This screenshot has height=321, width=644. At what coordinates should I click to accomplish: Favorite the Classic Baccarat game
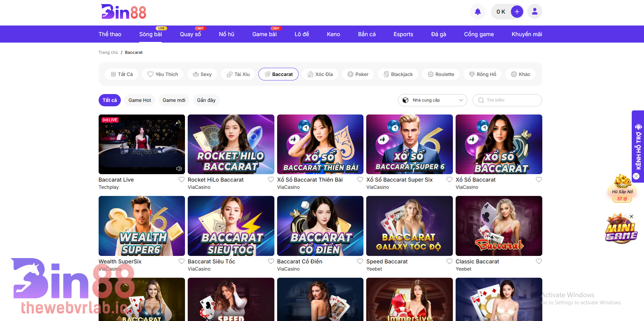pos(539,261)
